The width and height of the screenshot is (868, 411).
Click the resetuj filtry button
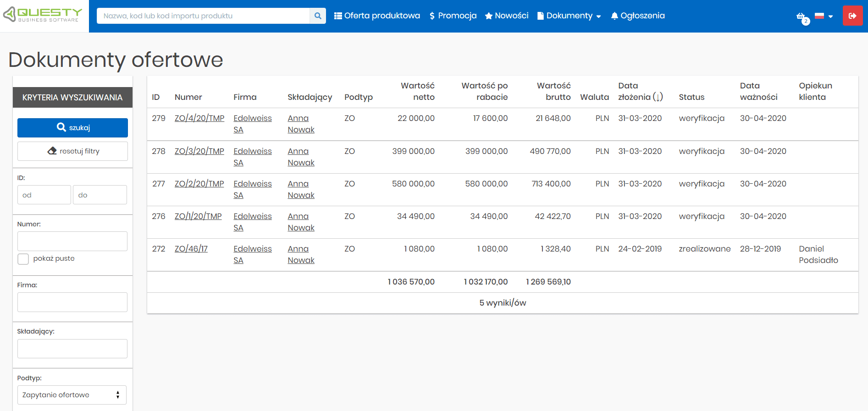coord(72,151)
